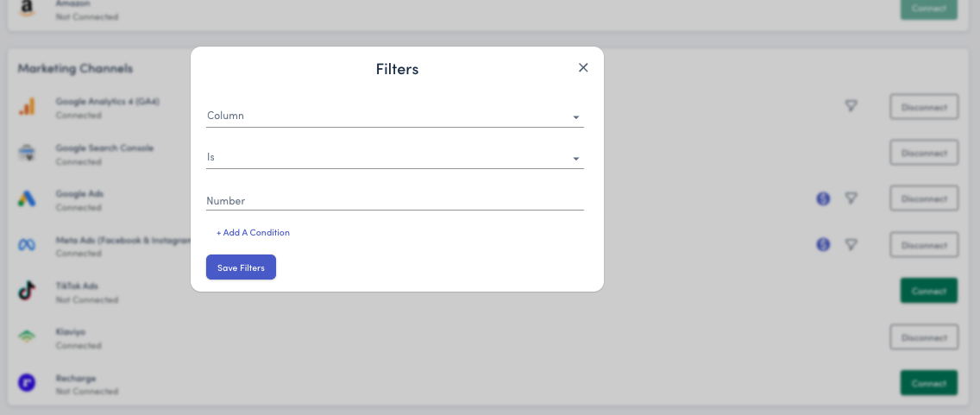This screenshot has width=980, height=415.
Task: Disconnect the Klaviyo integration
Action: pos(924,336)
